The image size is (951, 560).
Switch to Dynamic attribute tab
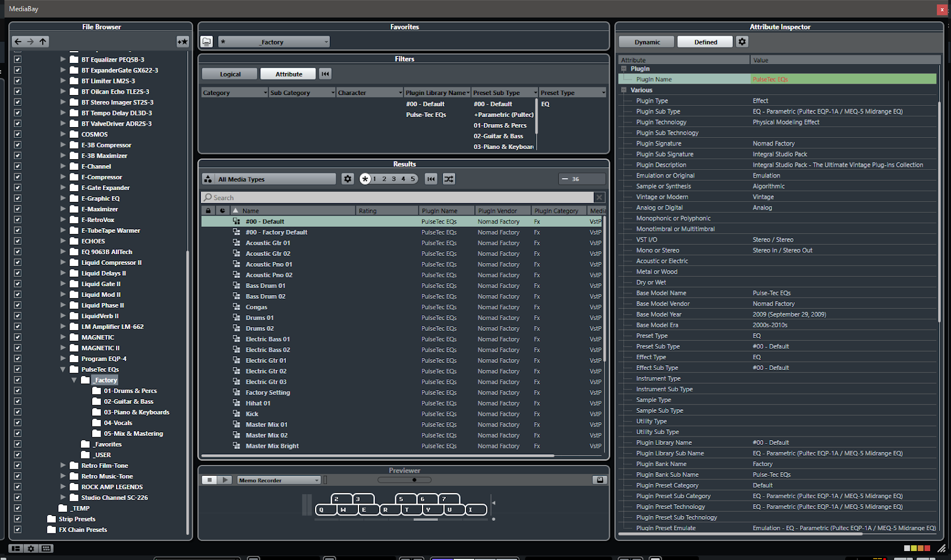pyautogui.click(x=647, y=42)
